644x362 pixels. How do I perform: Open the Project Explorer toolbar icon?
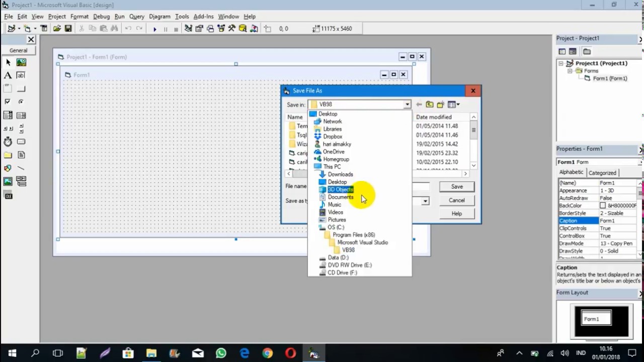pyautogui.click(x=188, y=29)
